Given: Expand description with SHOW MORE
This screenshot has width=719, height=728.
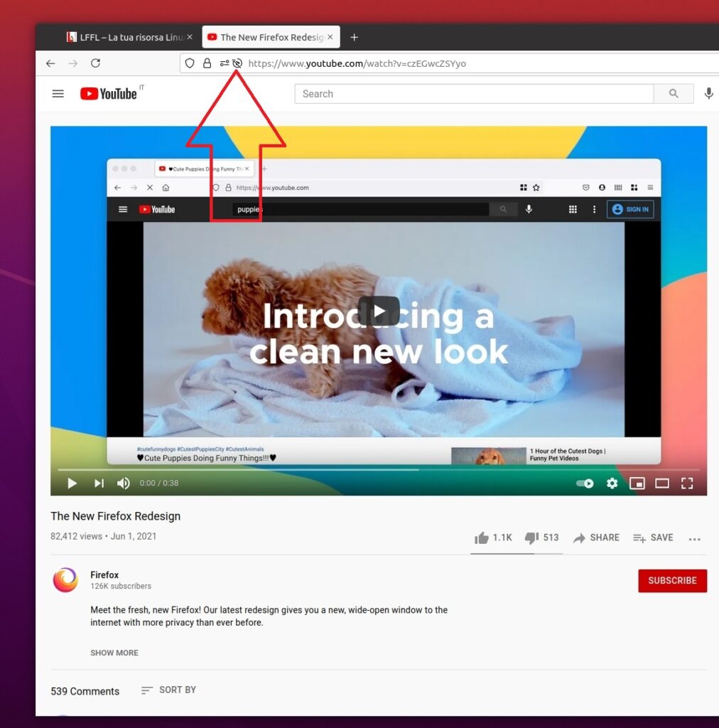Looking at the screenshot, I should click(114, 653).
